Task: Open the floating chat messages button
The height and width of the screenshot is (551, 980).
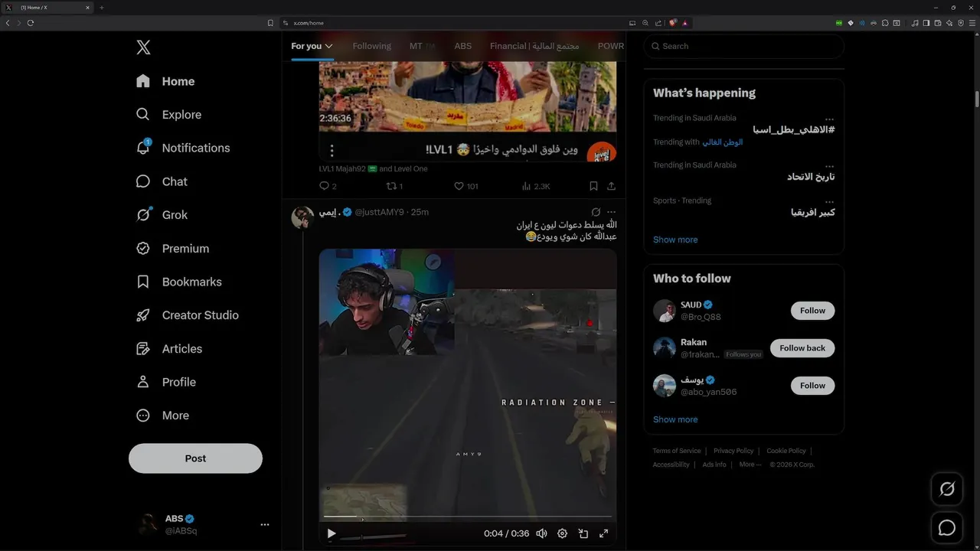Action: tap(947, 528)
